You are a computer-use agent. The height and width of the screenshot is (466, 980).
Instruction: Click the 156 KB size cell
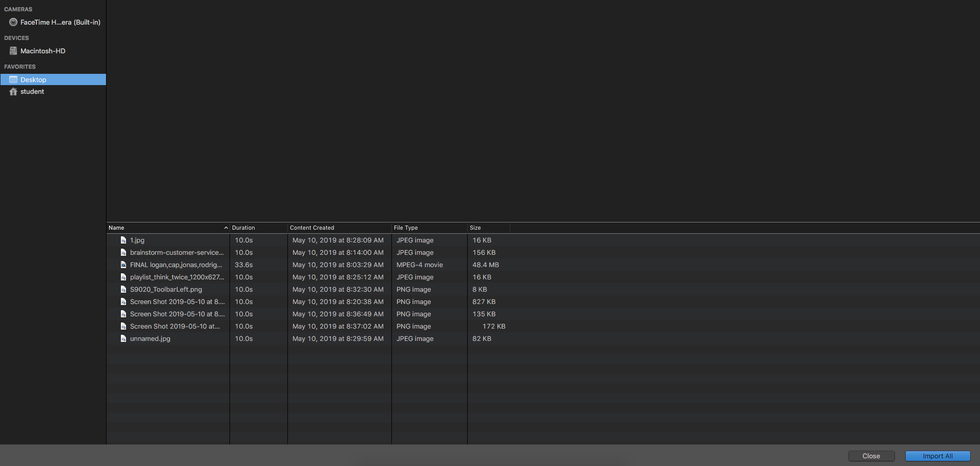pos(484,252)
